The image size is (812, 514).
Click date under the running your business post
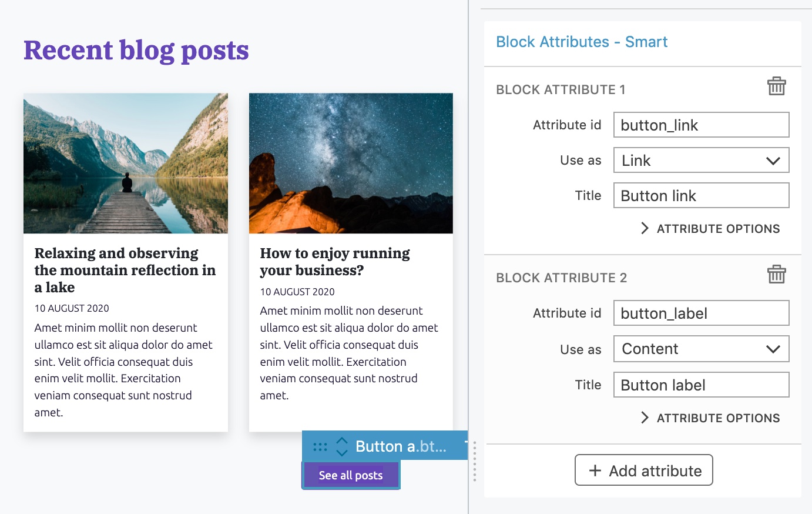click(x=297, y=292)
